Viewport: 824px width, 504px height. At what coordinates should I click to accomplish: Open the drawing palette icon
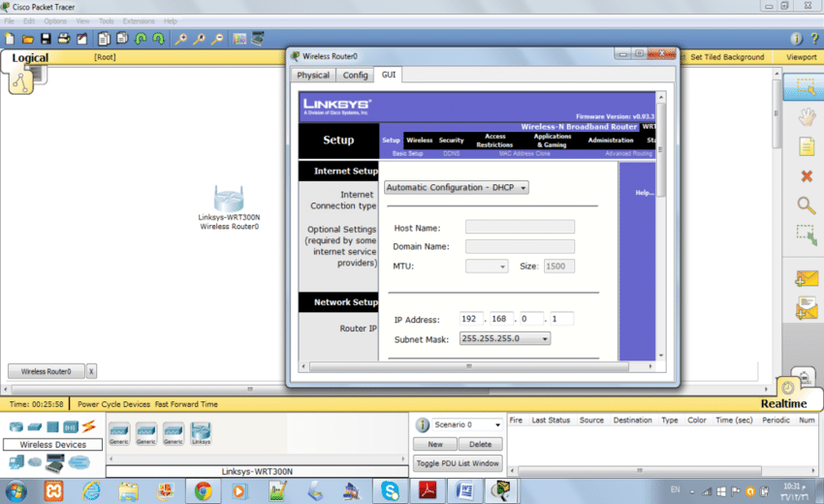tap(239, 39)
